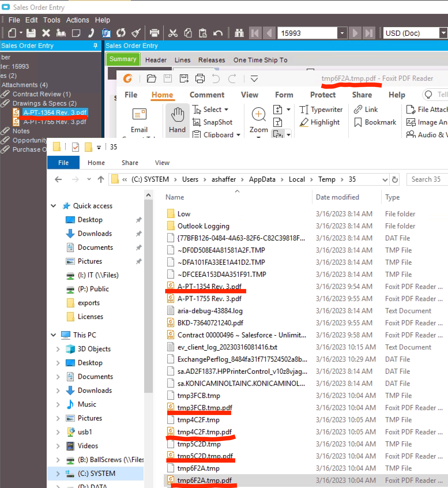The image size is (448, 488).
Task: Select file BKD-73640721240.pdf in Explorer
Action: [x=210, y=323]
